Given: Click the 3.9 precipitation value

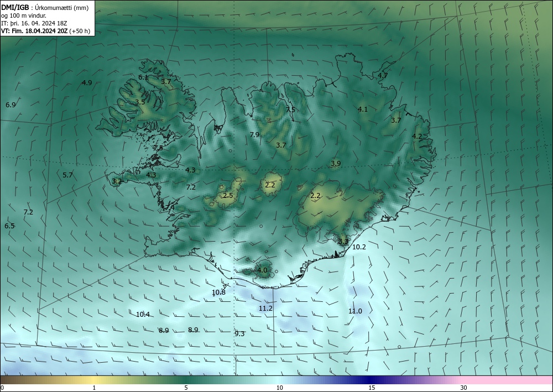Looking at the screenshot, I should (336, 163).
